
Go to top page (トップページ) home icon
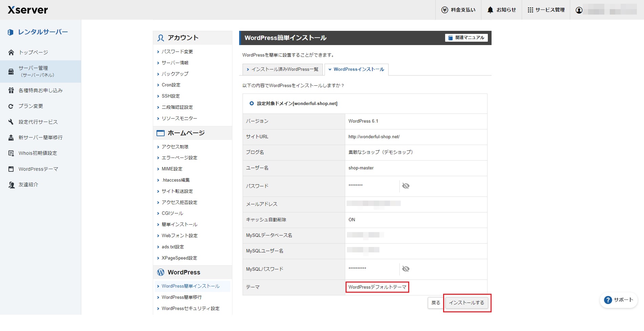pos(11,53)
